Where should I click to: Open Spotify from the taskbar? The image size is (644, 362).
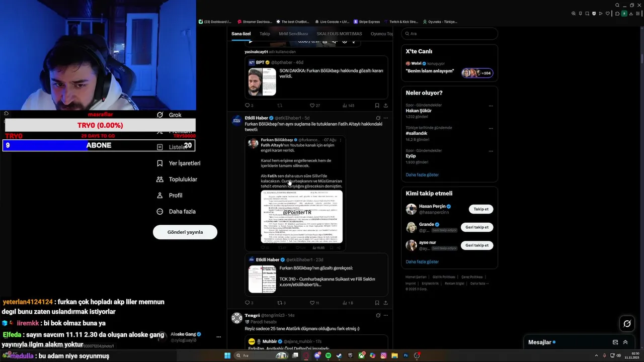click(x=328, y=355)
